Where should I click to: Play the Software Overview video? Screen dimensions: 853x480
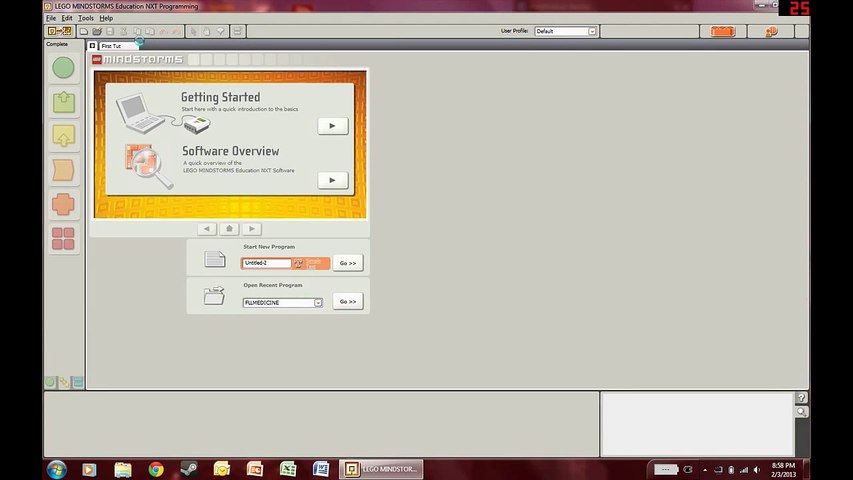(332, 180)
